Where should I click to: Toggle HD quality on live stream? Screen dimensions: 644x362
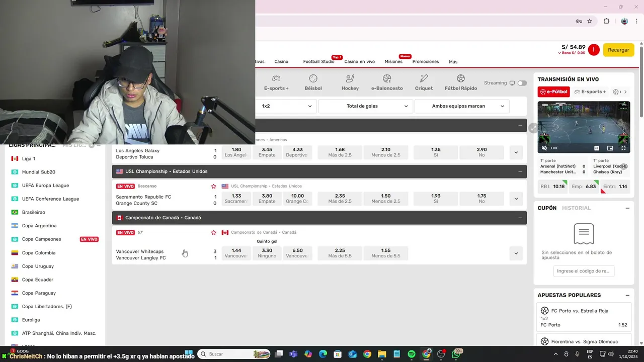coord(597,148)
